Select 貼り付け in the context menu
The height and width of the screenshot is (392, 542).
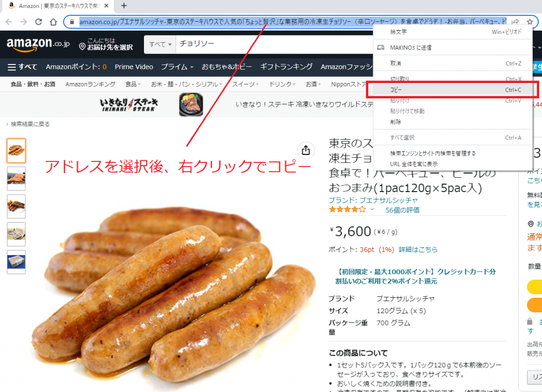(x=453, y=101)
